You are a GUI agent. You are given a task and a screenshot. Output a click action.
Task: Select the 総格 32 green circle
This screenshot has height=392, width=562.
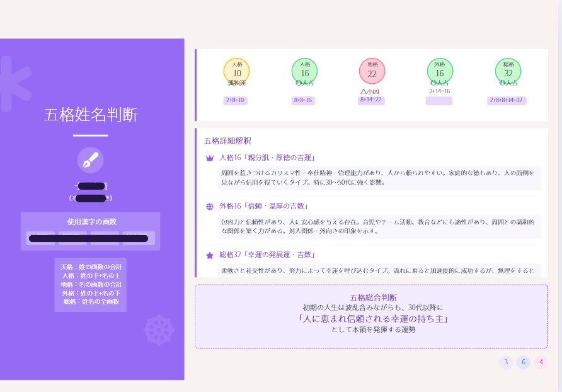(x=508, y=71)
